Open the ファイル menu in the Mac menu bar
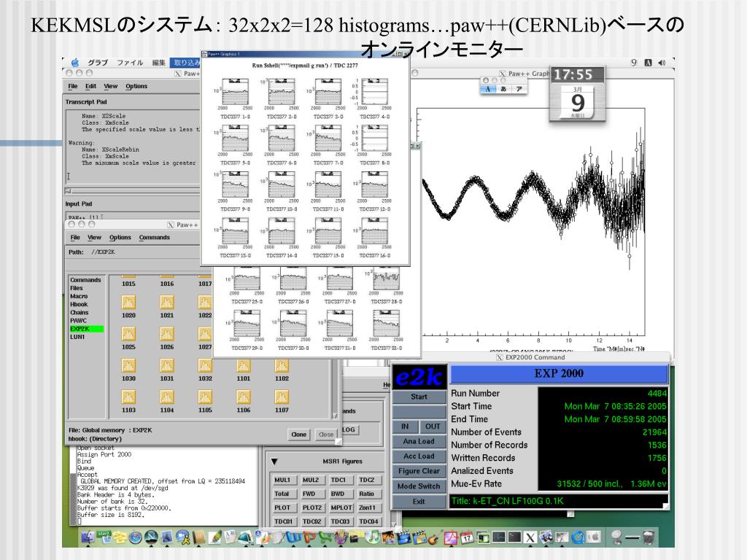The image size is (747, 560). pos(130,63)
